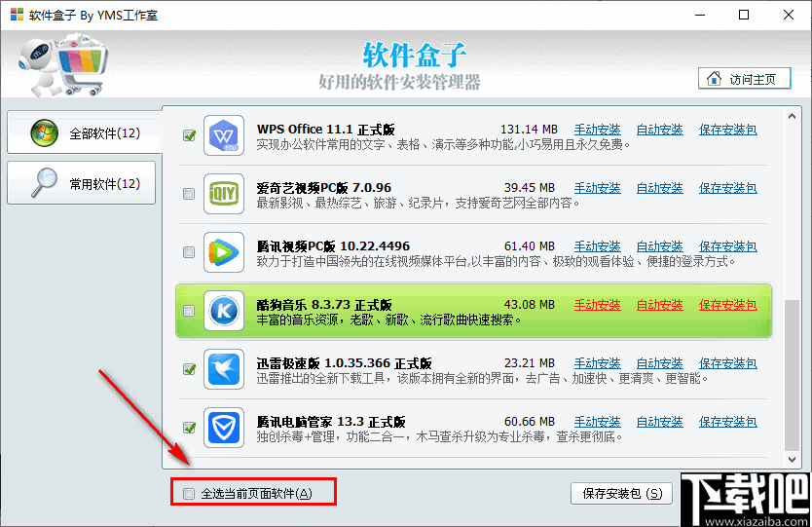Click 保存安装包 link for 酷狗音乐
Viewport: 812px width, 527px height.
click(x=727, y=305)
